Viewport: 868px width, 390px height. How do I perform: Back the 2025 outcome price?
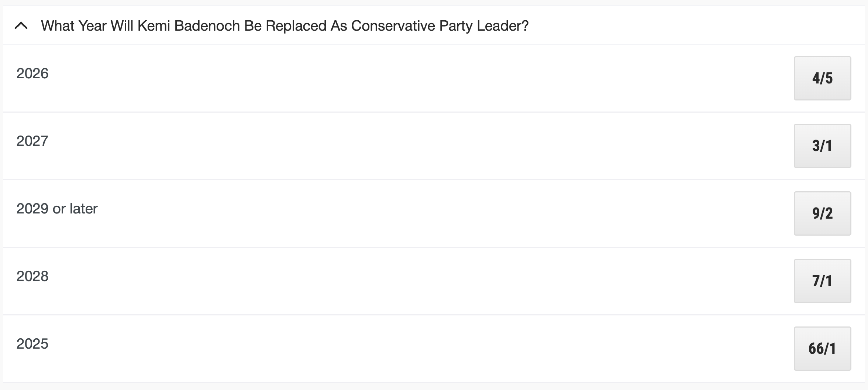pyautogui.click(x=822, y=349)
